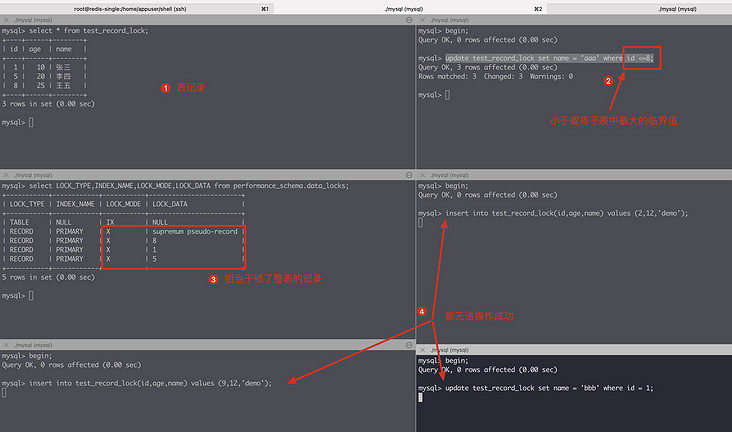
Task: Click 'begin;' in the id <=8 update pane
Action: 457,30
